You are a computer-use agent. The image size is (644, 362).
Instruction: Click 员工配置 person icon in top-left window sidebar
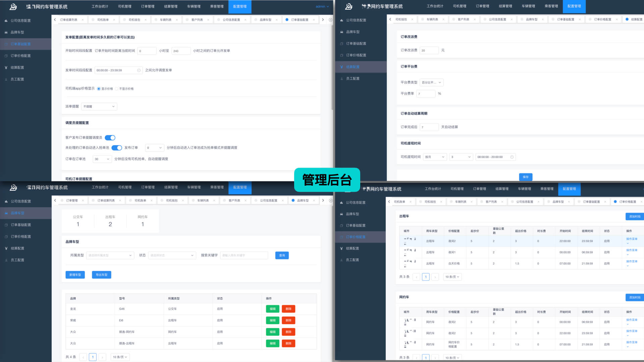pyautogui.click(x=6, y=79)
